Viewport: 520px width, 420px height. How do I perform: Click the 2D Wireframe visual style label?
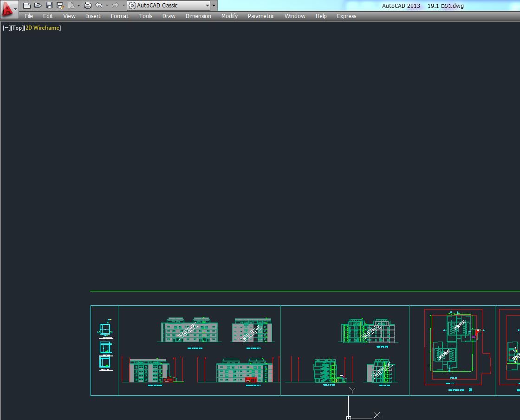pyautogui.click(x=42, y=28)
